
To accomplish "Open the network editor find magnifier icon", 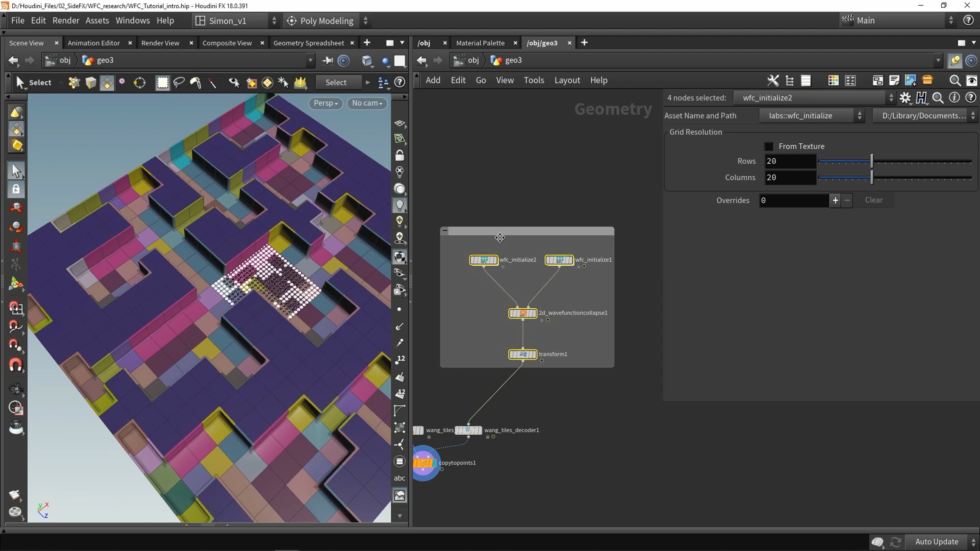I will point(955,80).
